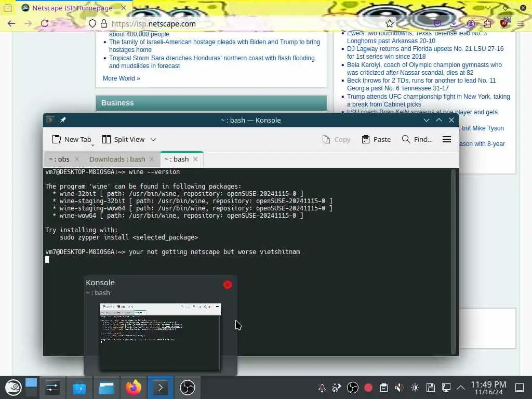Click the Paste button in Konsole
This screenshot has height=399, width=532.
(376, 139)
